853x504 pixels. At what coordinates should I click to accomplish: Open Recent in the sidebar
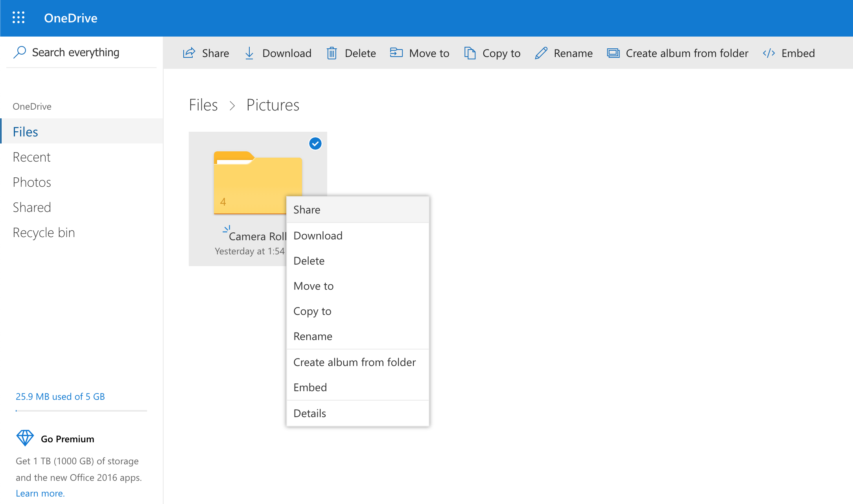82,157
